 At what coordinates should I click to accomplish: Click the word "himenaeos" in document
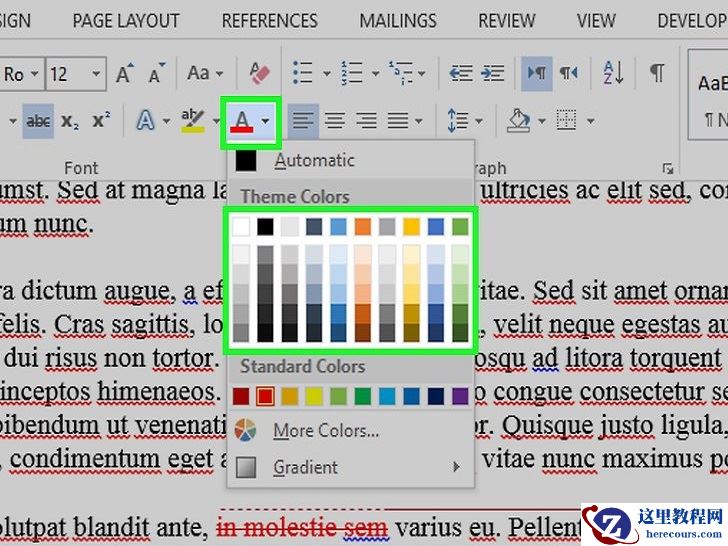pos(157,391)
